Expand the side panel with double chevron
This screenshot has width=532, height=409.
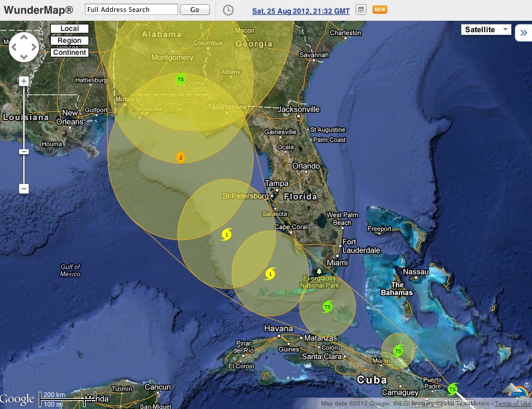pos(523,33)
